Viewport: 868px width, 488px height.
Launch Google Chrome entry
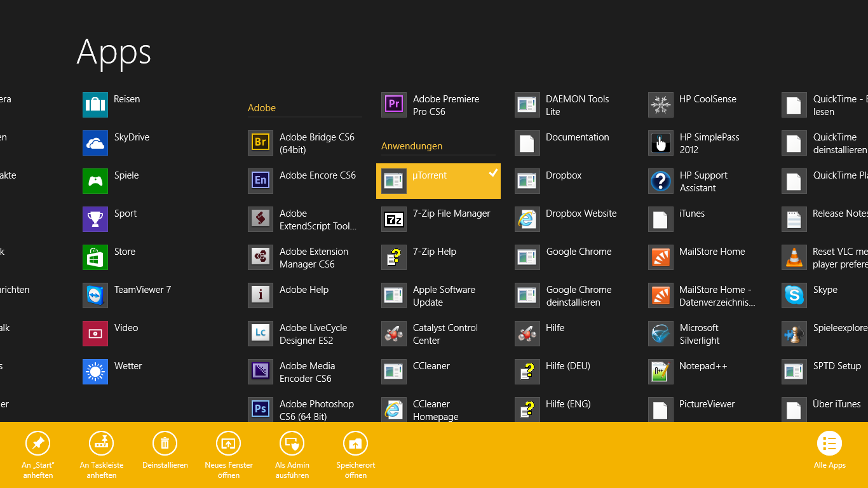[572, 257]
